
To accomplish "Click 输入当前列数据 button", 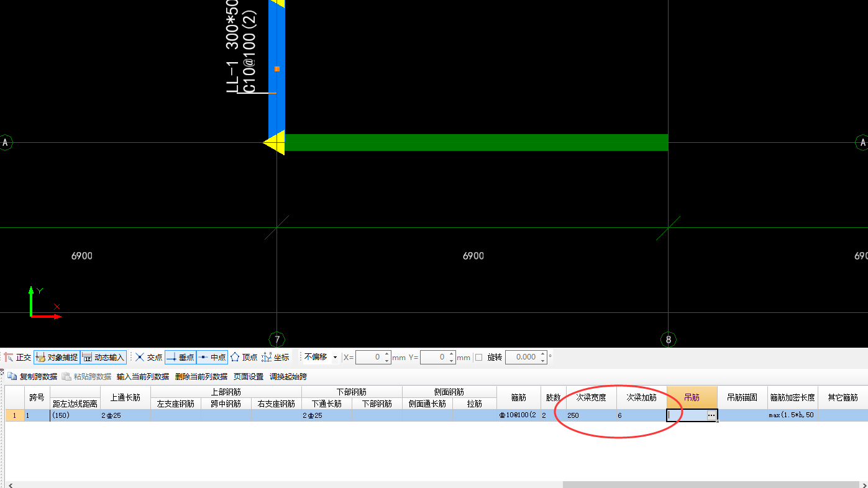I will tap(143, 376).
